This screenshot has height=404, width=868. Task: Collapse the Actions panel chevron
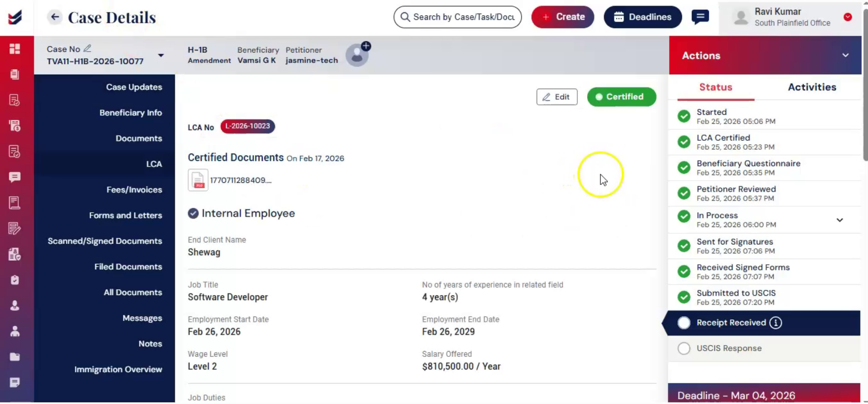tap(845, 55)
